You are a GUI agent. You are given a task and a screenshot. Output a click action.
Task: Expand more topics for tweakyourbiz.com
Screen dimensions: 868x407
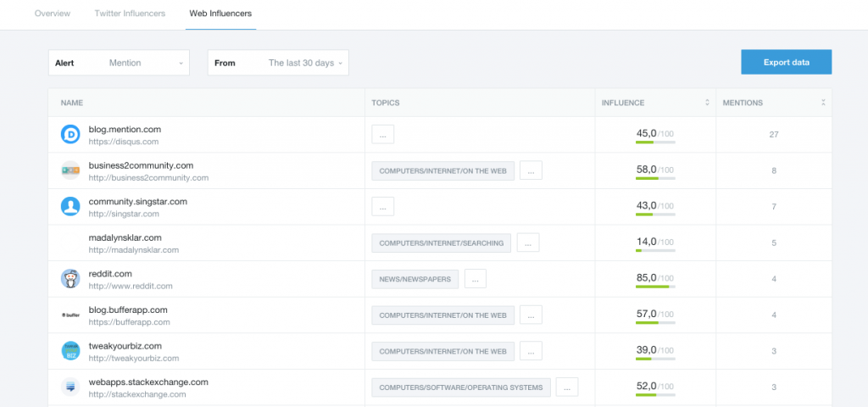531,350
